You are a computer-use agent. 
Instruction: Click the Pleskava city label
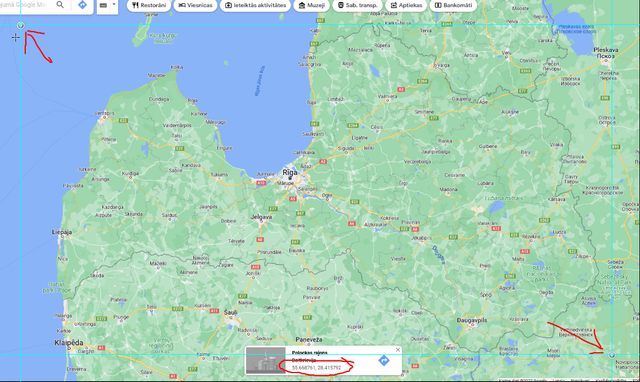coord(606,50)
